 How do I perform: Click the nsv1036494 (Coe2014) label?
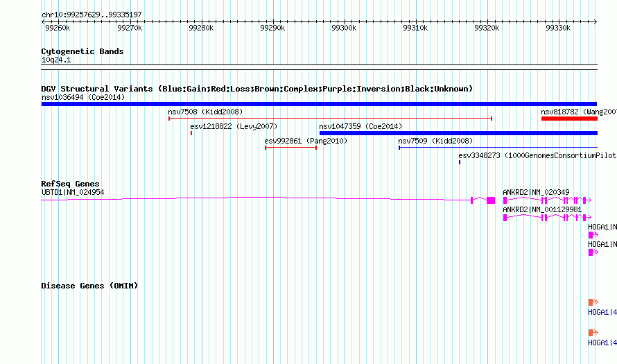coord(83,97)
